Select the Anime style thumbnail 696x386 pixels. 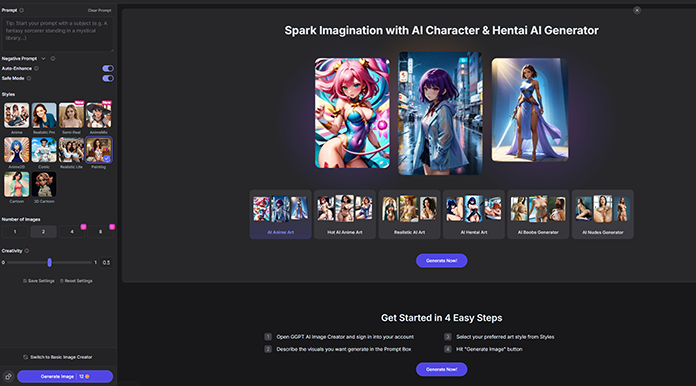(16, 115)
